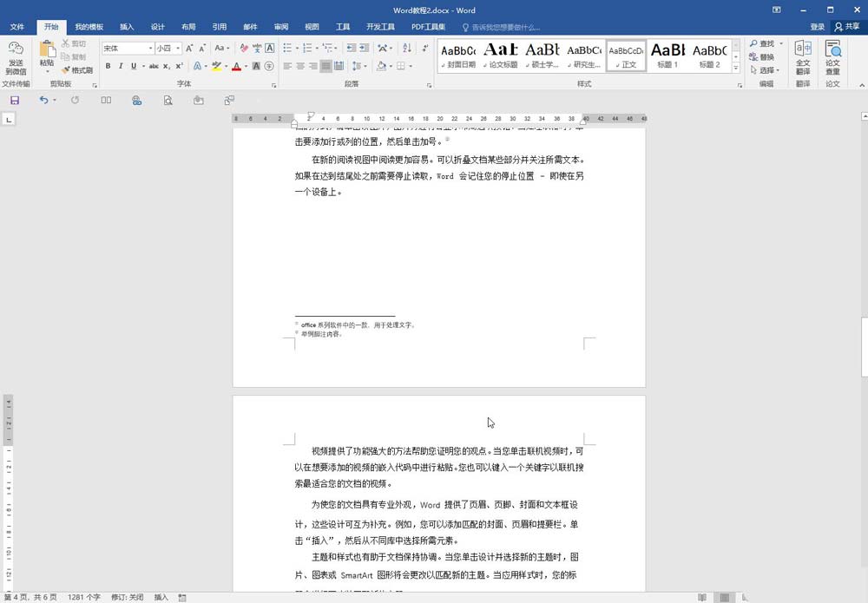868x603 pixels.
Task: Click the enclosed character (circled 字) icon
Action: tap(269, 66)
